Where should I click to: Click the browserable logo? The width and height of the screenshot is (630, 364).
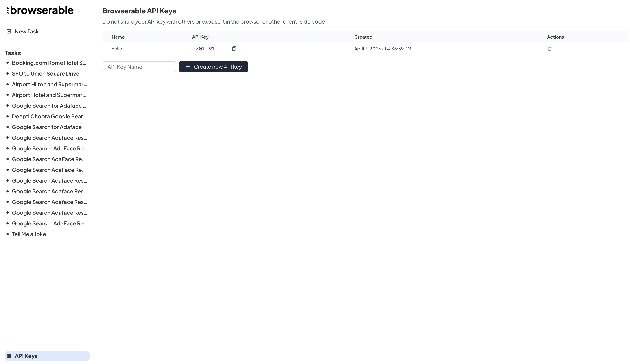40,10
